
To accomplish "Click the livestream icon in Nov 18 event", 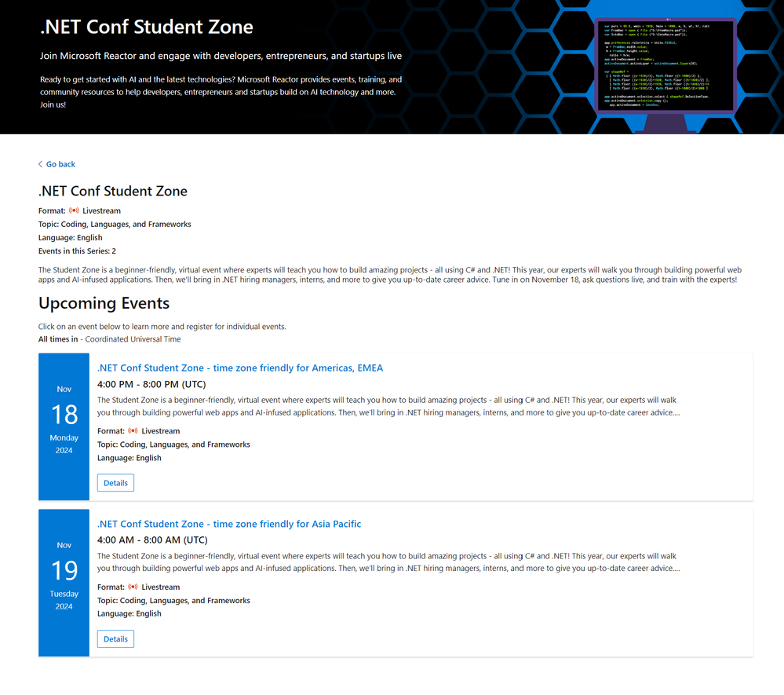I will [x=133, y=431].
